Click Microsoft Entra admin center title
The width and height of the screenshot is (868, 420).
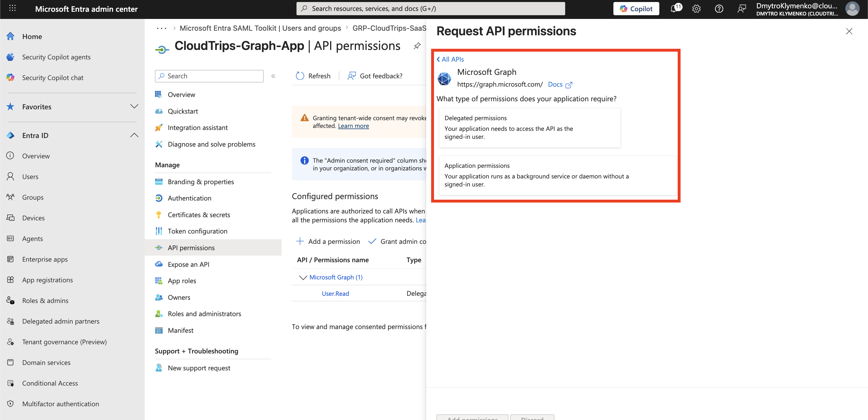86,9
